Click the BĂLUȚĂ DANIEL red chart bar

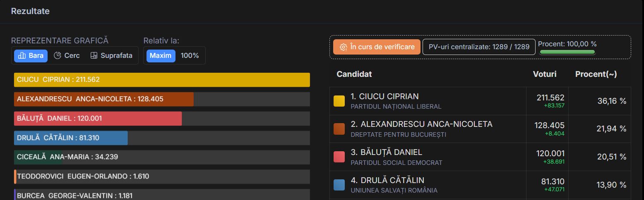pos(98,119)
